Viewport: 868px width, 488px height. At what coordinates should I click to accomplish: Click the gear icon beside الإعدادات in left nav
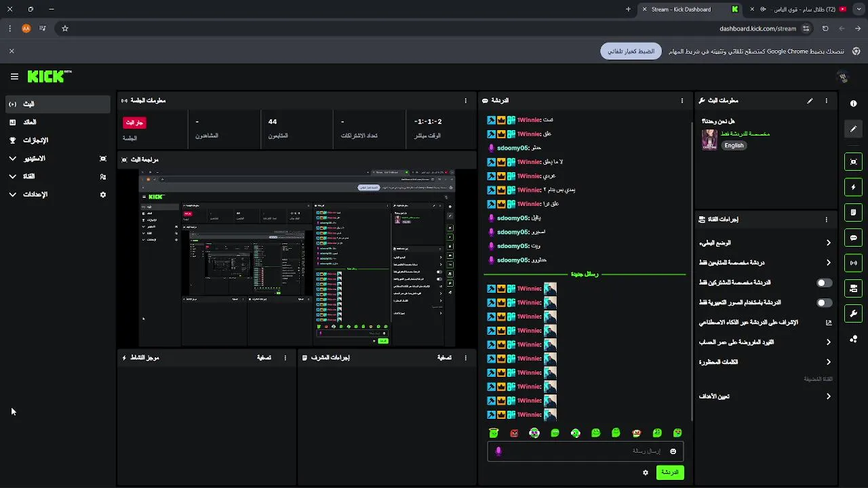[103, 195]
